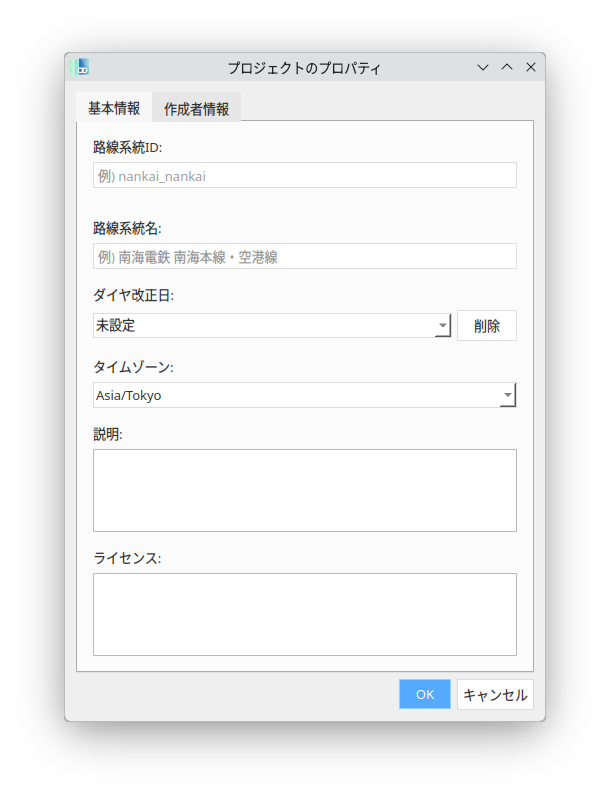This screenshot has width=610, height=798.
Task: Click the application icon in the title bar
Action: [79, 67]
